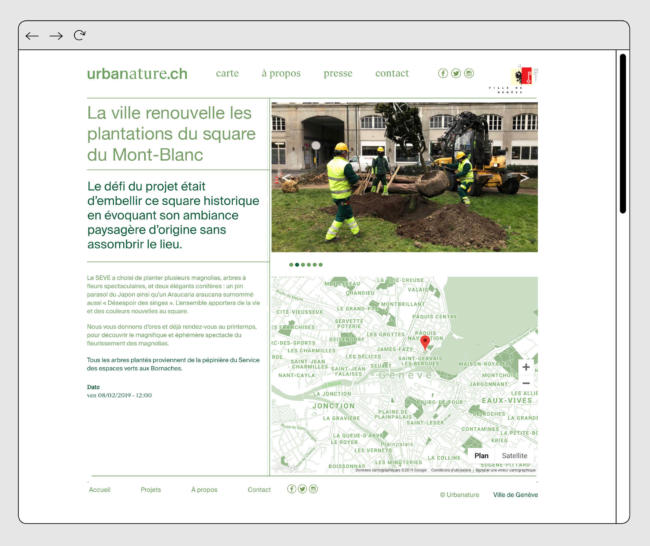Open 'Contact' footer link
This screenshot has width=650, height=546.
(x=259, y=490)
